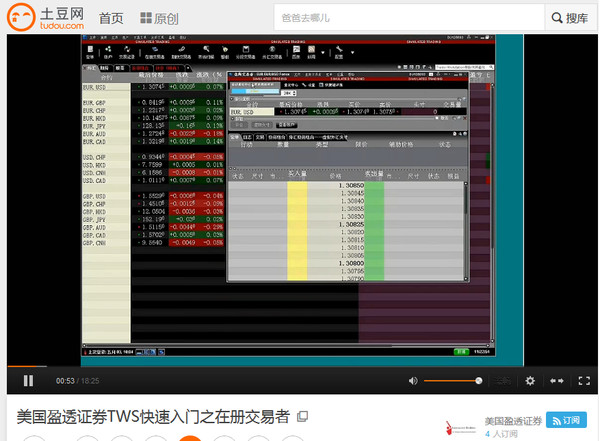Viewport: 600px width, 441px height.
Task: Click the 4 人订阅 subscriber count
Action: pos(501,434)
